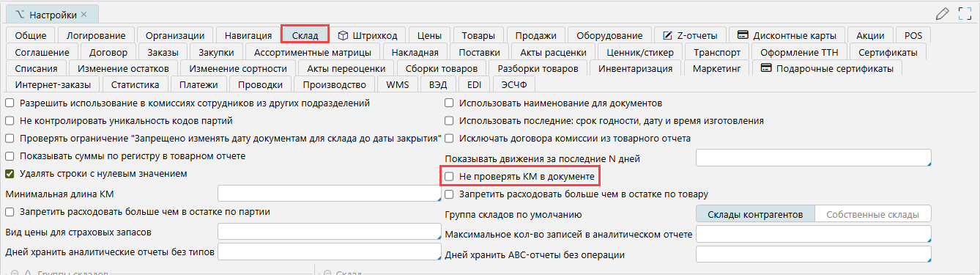Switch to the Инвентаризация tab

point(635,68)
